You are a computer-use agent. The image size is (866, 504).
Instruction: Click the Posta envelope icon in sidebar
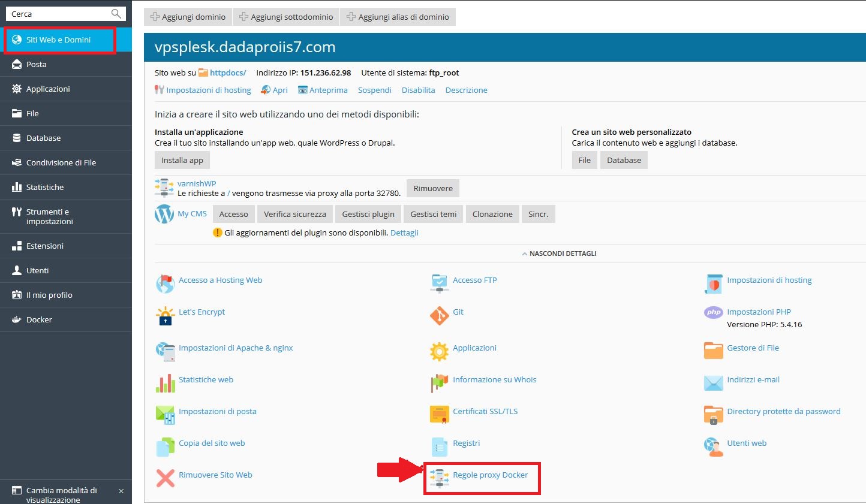pyautogui.click(x=17, y=64)
